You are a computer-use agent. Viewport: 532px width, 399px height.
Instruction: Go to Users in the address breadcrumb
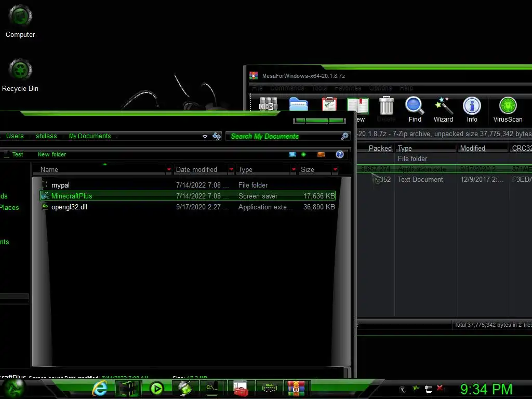tap(15, 136)
